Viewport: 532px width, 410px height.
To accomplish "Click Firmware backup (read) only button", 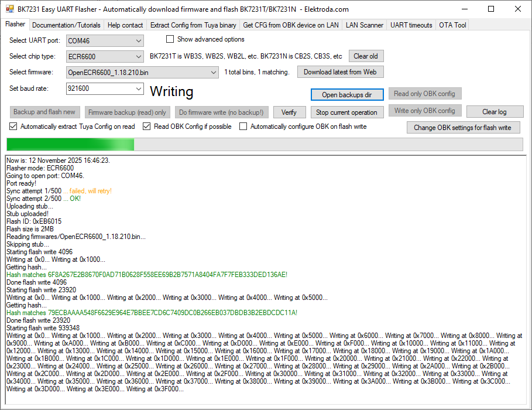I will pyautogui.click(x=127, y=112).
